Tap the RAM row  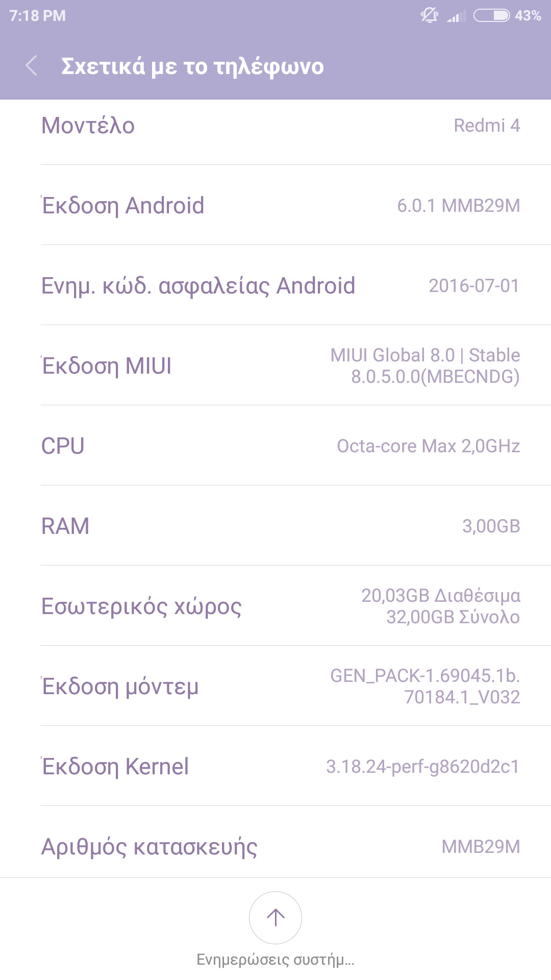[x=275, y=526]
